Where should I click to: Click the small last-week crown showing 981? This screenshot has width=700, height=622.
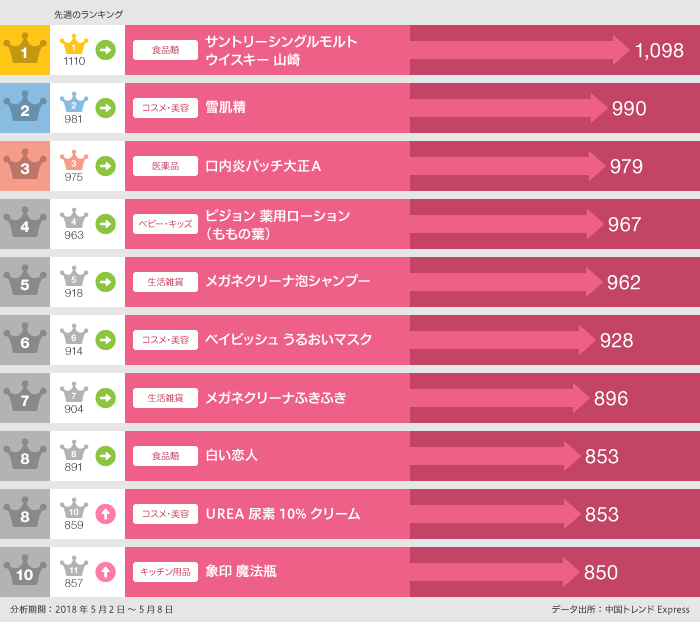click(74, 107)
